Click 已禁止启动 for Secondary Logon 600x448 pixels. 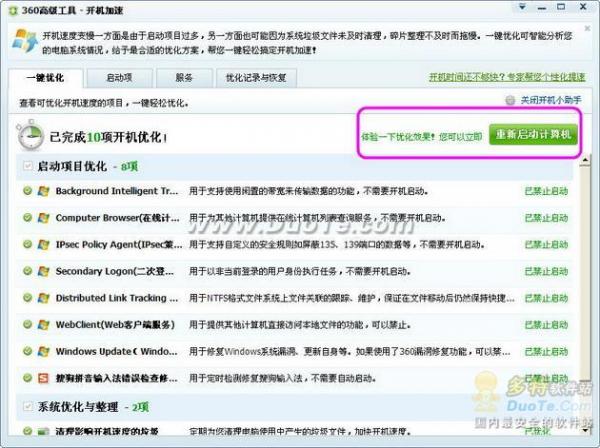(x=546, y=271)
